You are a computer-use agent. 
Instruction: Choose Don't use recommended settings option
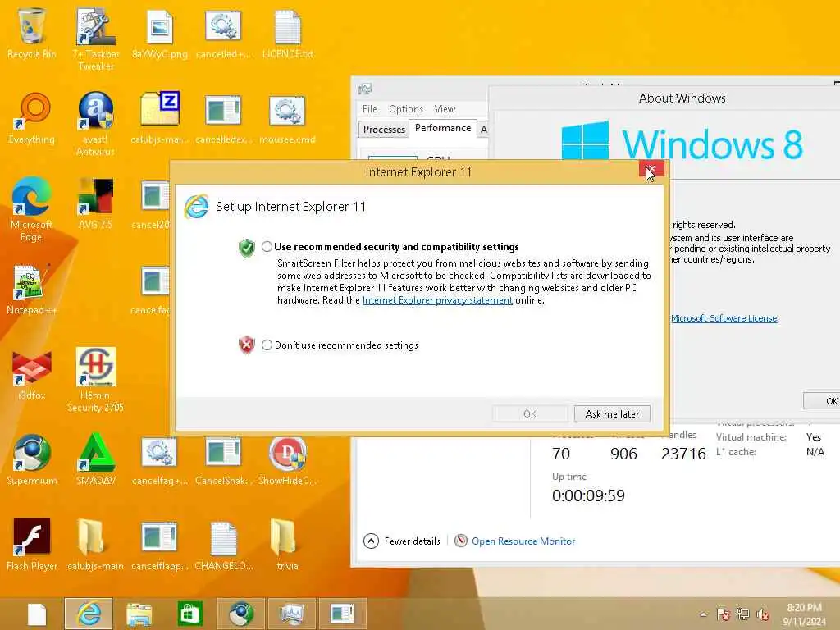pos(267,345)
